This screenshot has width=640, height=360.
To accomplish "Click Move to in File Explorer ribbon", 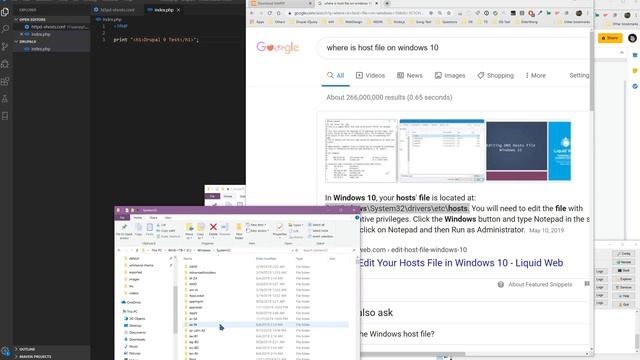I will click(x=189, y=231).
